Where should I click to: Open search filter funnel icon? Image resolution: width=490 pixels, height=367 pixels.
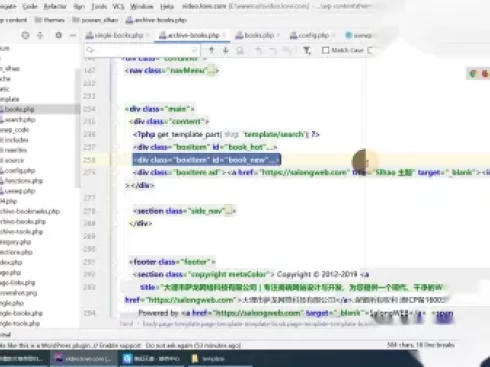pos(307,50)
